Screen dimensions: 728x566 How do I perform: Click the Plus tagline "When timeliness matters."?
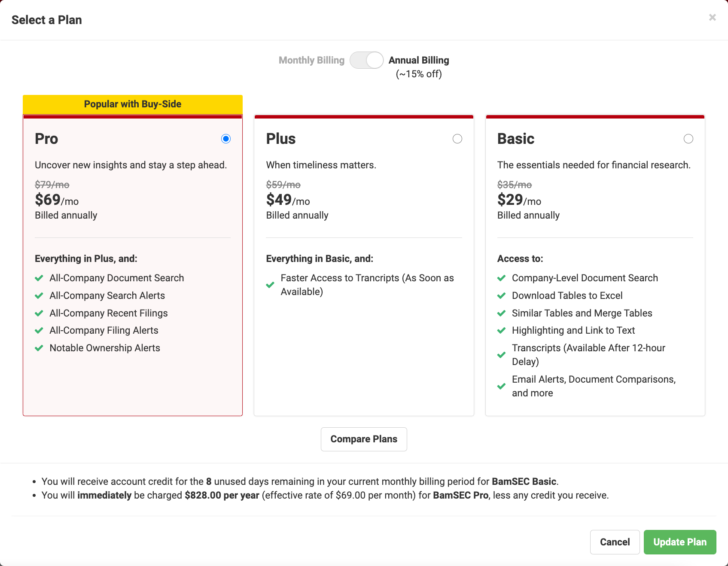(x=321, y=165)
